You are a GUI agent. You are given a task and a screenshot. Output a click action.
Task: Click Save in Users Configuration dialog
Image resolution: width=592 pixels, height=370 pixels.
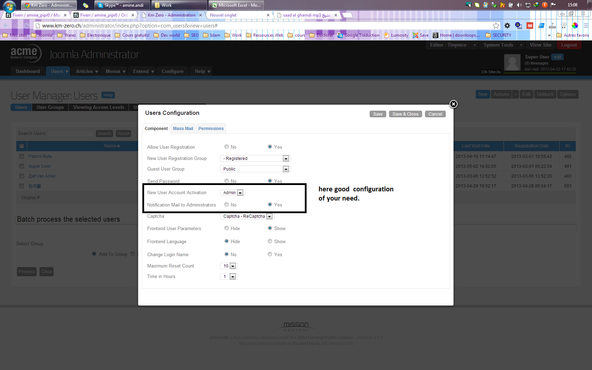(378, 114)
